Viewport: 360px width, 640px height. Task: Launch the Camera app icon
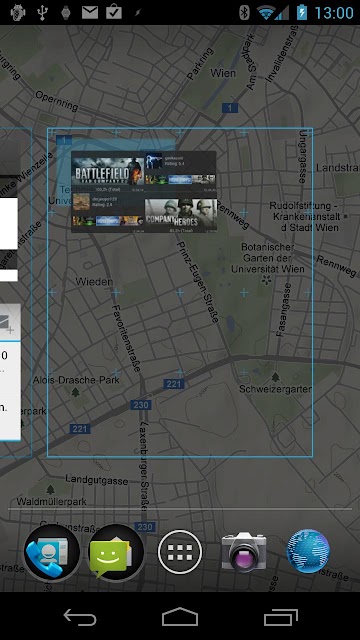tap(244, 551)
